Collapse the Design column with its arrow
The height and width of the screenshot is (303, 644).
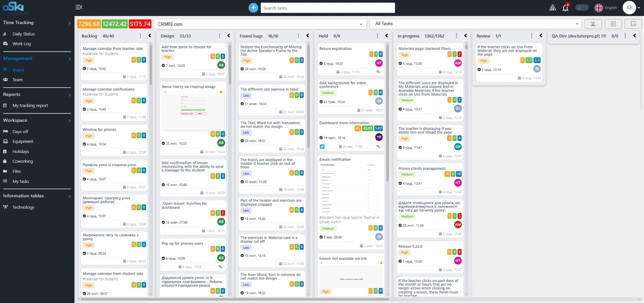229,36
